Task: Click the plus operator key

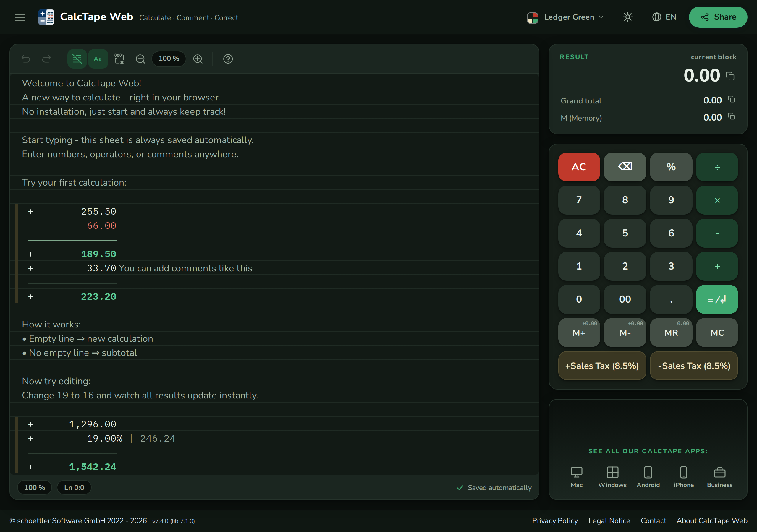Action: pyautogui.click(x=717, y=266)
